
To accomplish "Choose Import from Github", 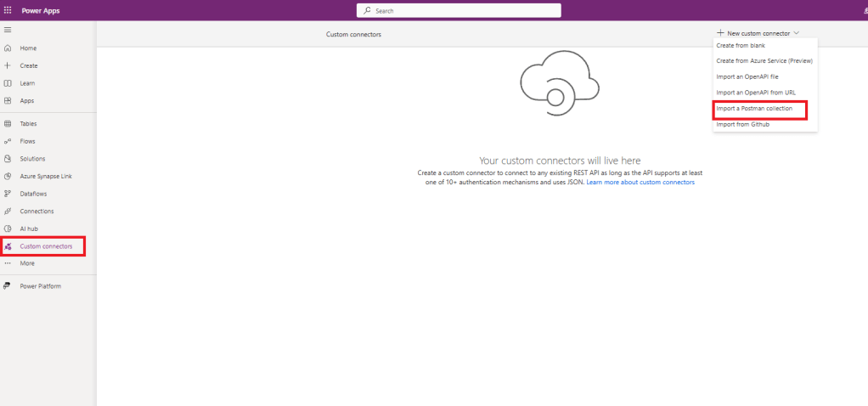I will click(x=743, y=125).
